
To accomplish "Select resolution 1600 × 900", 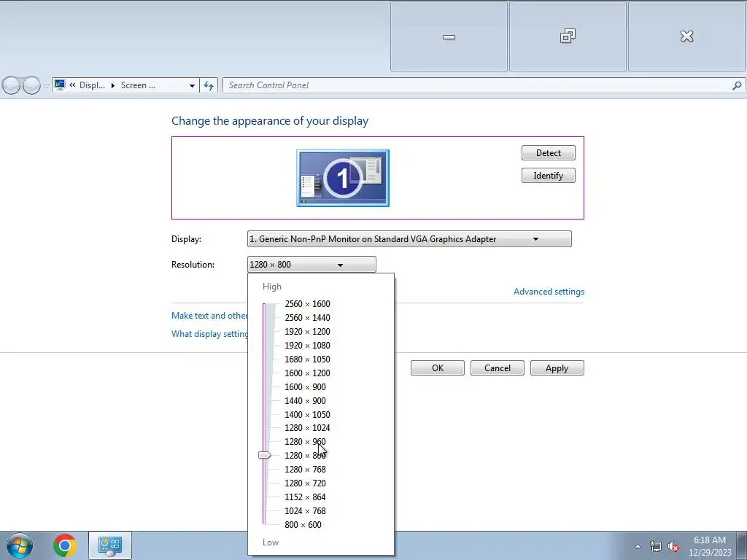I will [306, 386].
